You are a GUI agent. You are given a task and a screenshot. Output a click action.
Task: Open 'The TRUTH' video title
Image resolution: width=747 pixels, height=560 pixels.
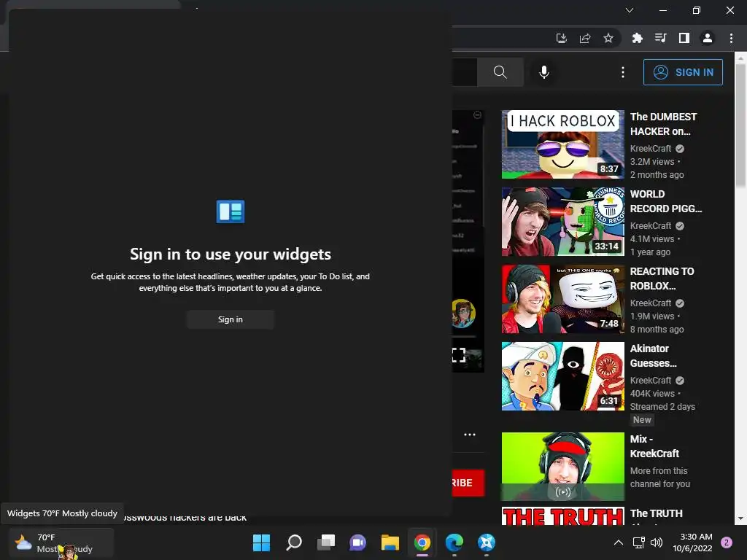[x=656, y=513]
